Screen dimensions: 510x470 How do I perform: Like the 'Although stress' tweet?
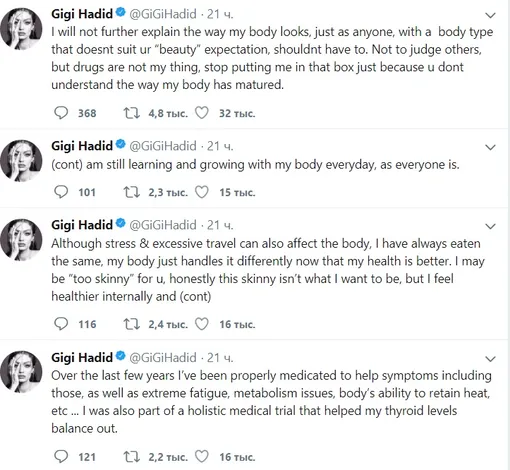pos(202,324)
